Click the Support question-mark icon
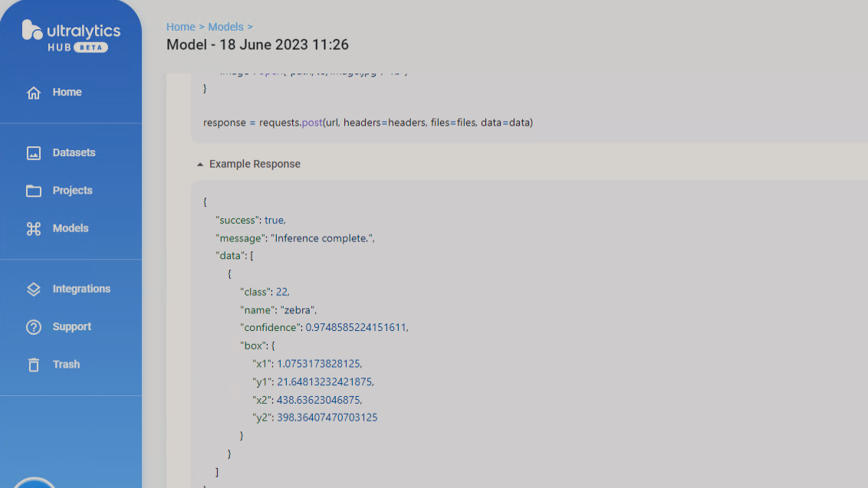868x488 pixels. pyautogui.click(x=34, y=326)
